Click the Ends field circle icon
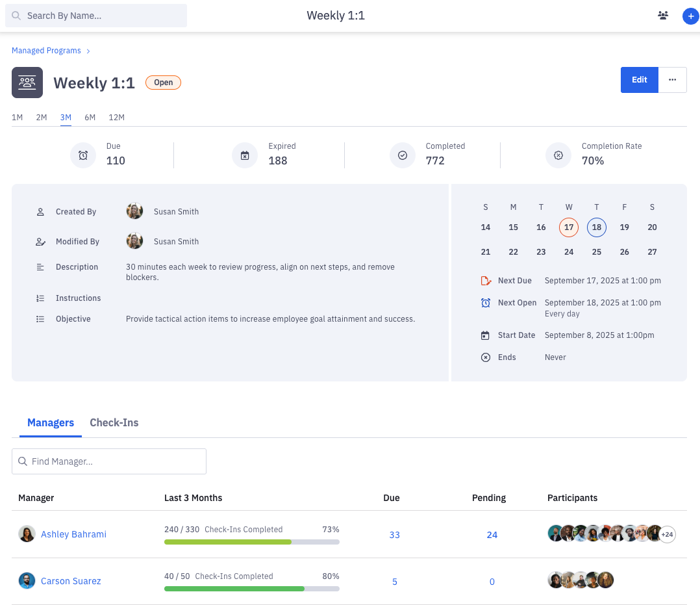The width and height of the screenshot is (700, 605). [x=486, y=357]
